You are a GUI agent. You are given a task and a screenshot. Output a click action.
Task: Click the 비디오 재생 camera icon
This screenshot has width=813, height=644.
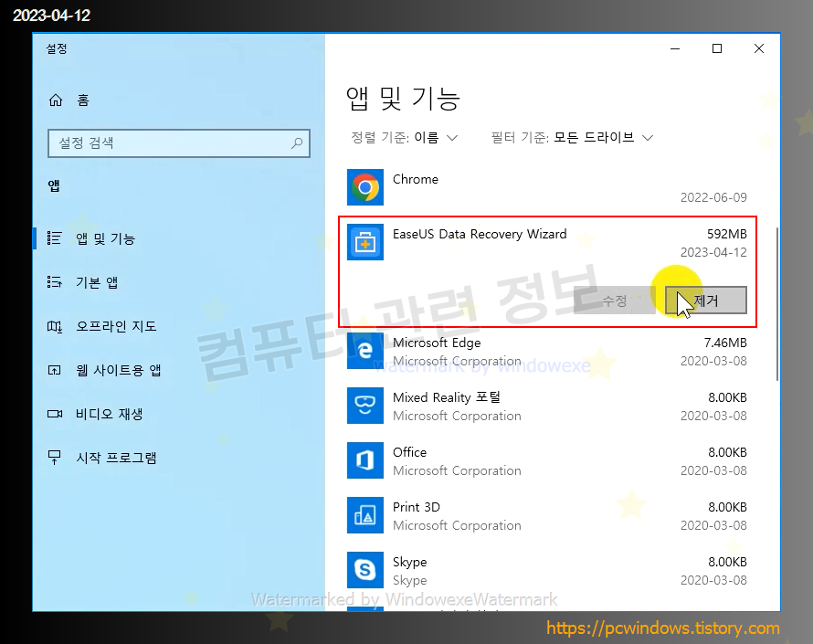coord(55,414)
